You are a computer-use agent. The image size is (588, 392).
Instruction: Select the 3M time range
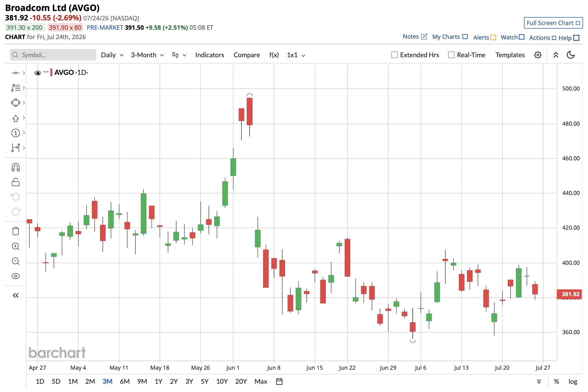pos(107,381)
